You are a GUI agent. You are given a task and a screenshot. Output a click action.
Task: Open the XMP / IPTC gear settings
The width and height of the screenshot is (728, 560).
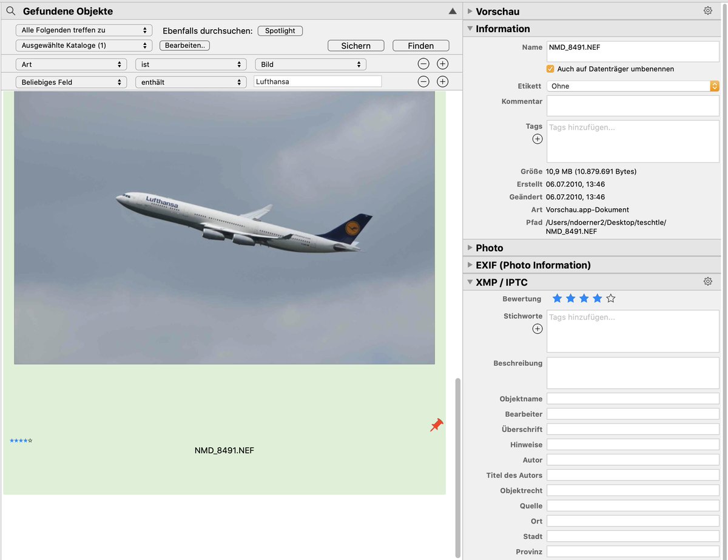click(707, 282)
